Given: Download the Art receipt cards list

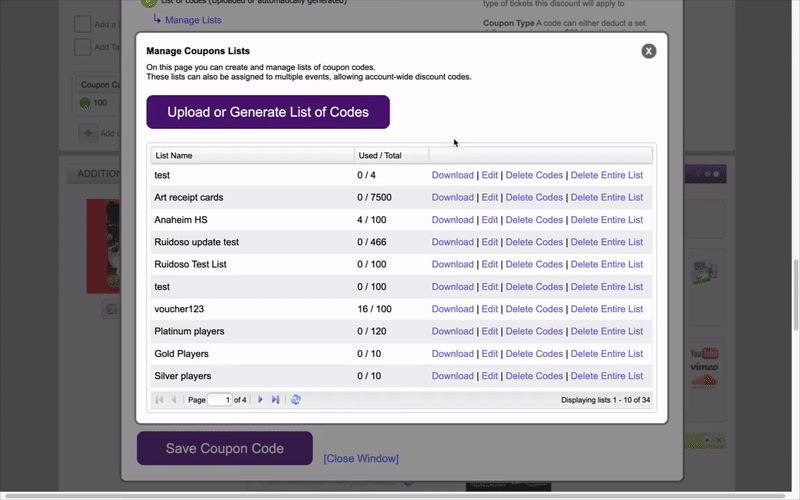Looking at the screenshot, I should (453, 197).
